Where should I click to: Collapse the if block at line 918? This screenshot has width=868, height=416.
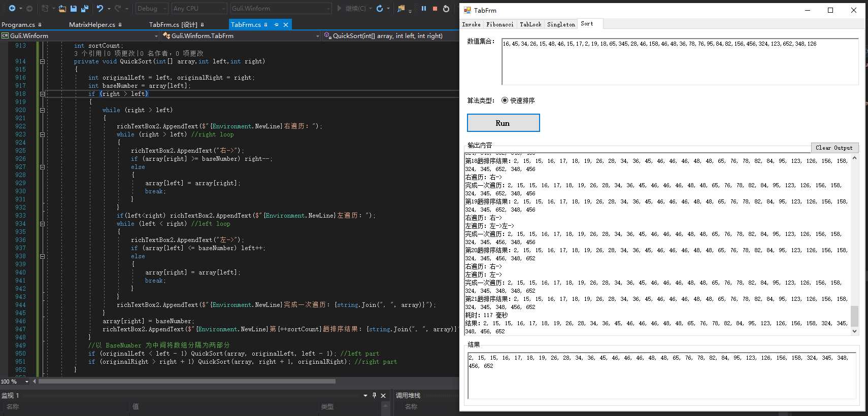pos(42,94)
